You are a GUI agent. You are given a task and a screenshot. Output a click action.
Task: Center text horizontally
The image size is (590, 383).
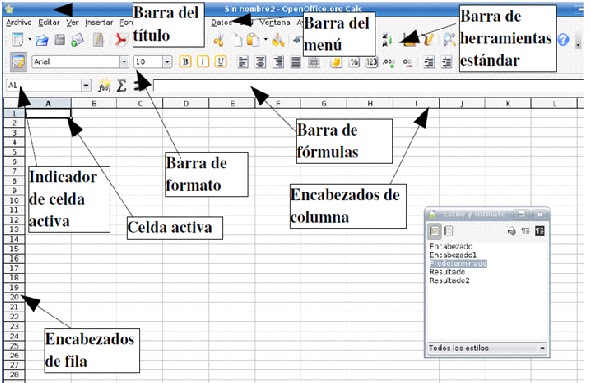point(260,62)
